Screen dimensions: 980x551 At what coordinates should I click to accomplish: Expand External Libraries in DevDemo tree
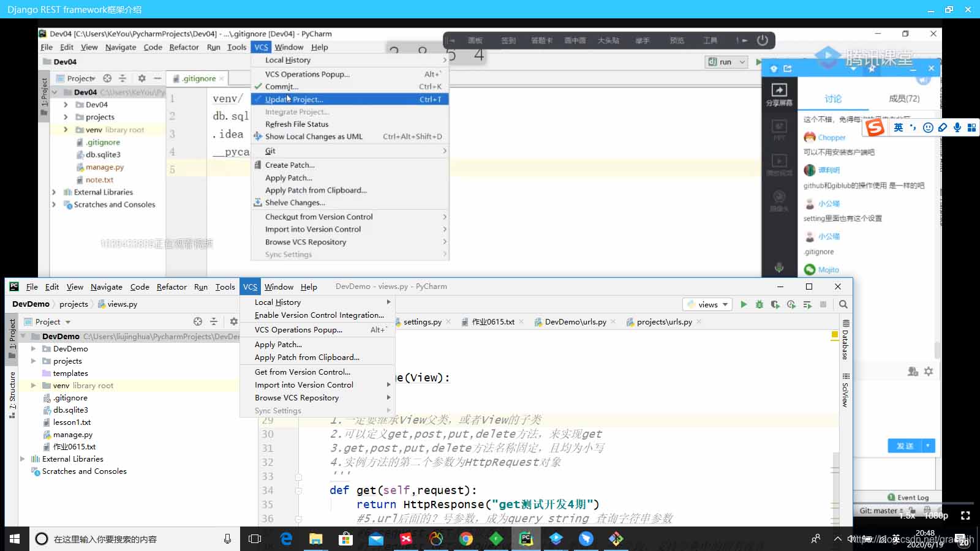tap(23, 459)
